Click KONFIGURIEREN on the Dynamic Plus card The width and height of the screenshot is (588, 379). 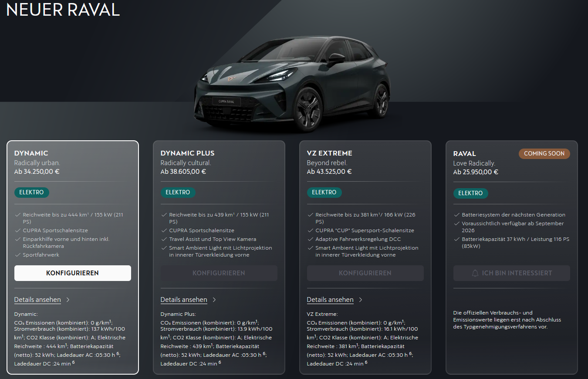point(219,273)
